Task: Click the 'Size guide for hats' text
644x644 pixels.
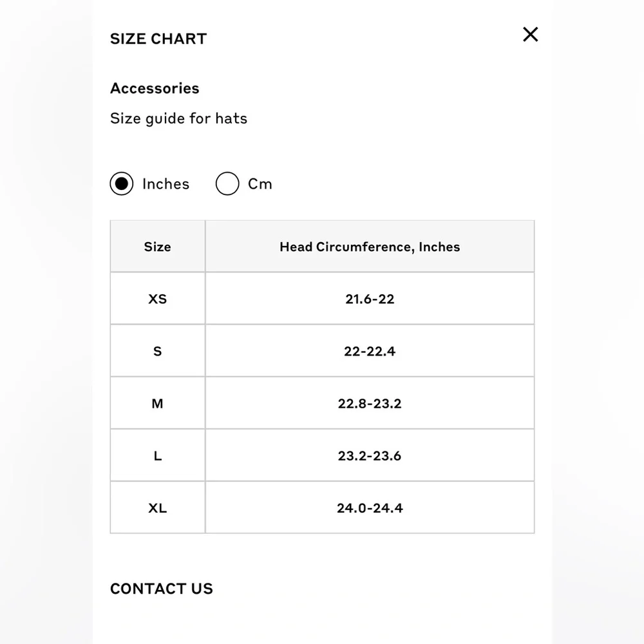Action: click(178, 118)
